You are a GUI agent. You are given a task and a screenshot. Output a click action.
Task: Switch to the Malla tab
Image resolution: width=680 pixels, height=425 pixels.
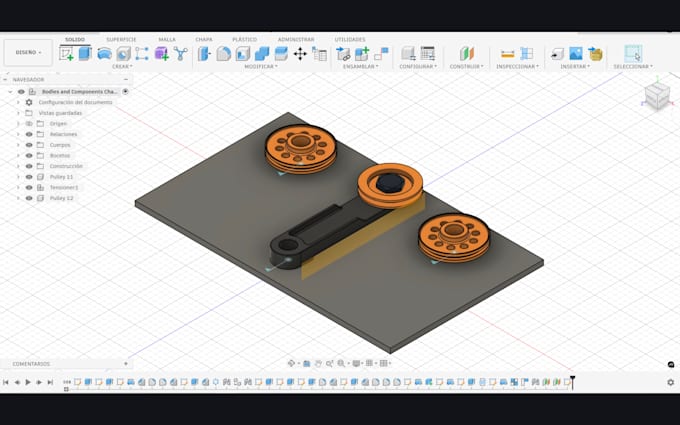pos(167,39)
